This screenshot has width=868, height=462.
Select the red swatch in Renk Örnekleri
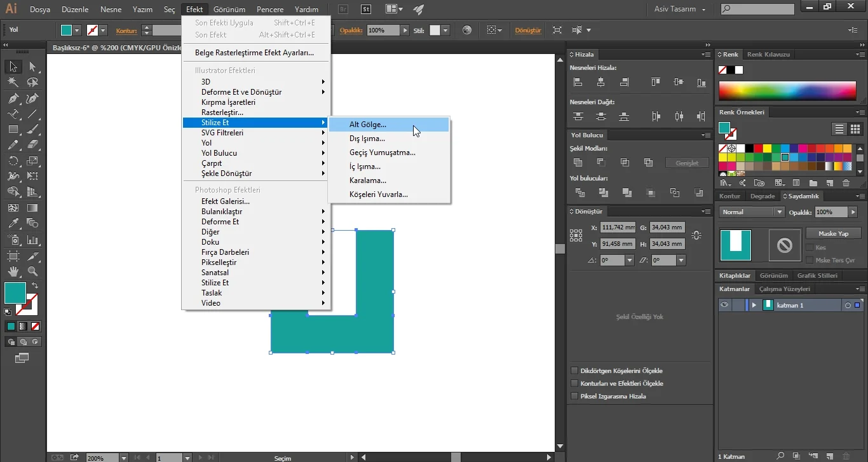tap(758, 149)
